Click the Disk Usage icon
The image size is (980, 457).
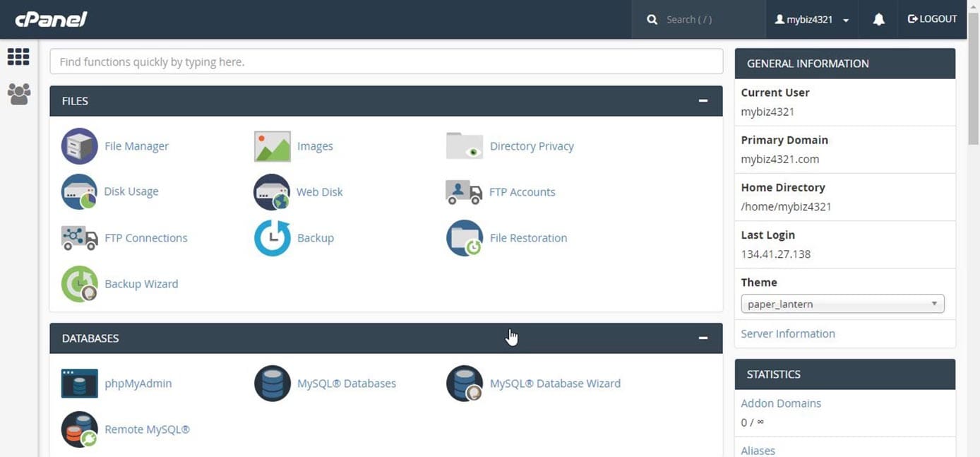point(79,191)
